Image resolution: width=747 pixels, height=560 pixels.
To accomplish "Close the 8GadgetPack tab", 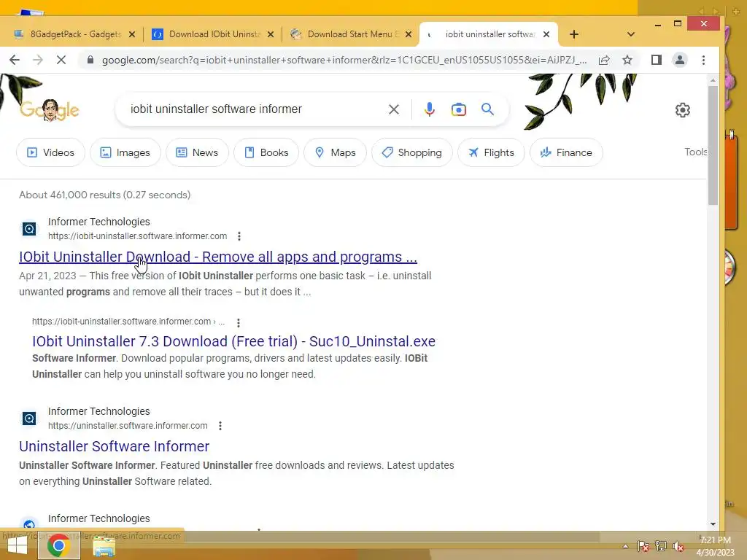I will click(x=132, y=34).
